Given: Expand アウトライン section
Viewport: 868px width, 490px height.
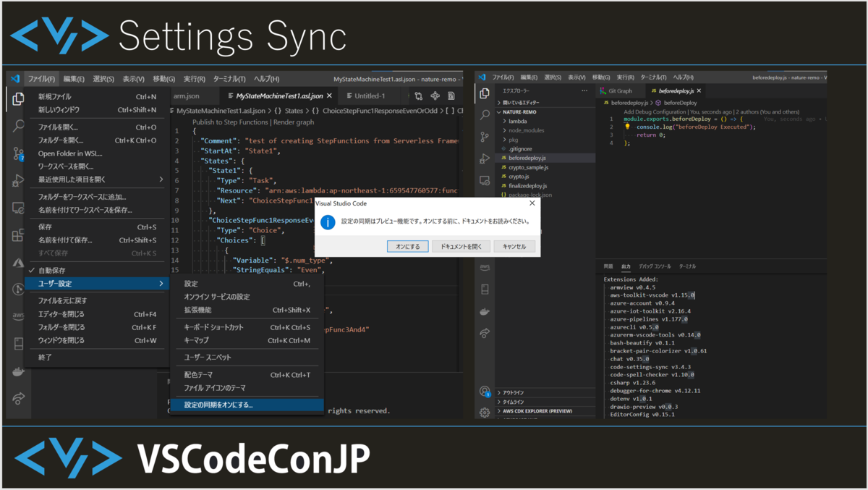Looking at the screenshot, I should [545, 392].
